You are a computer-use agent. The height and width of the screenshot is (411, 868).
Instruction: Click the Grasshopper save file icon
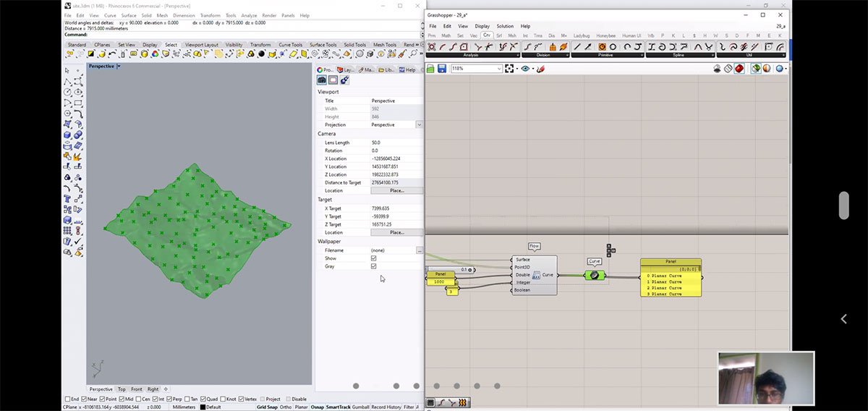coord(441,69)
